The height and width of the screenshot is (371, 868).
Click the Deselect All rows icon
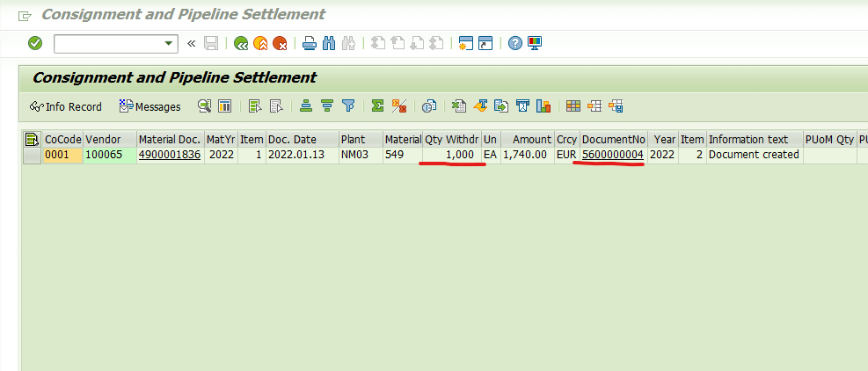276,106
